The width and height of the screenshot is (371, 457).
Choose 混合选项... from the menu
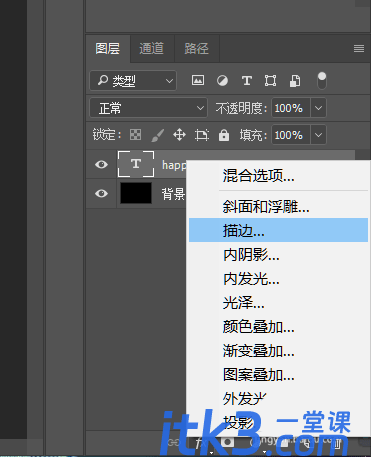[278, 175]
